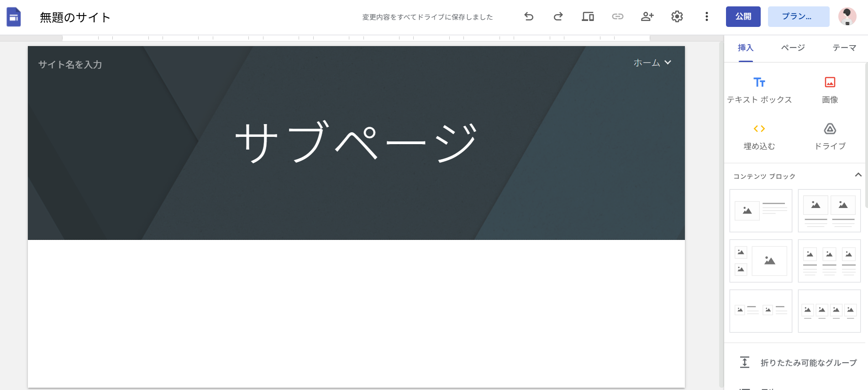Screen dimensions: 868x390
Task: Click the copy published link icon
Action: (617, 16)
